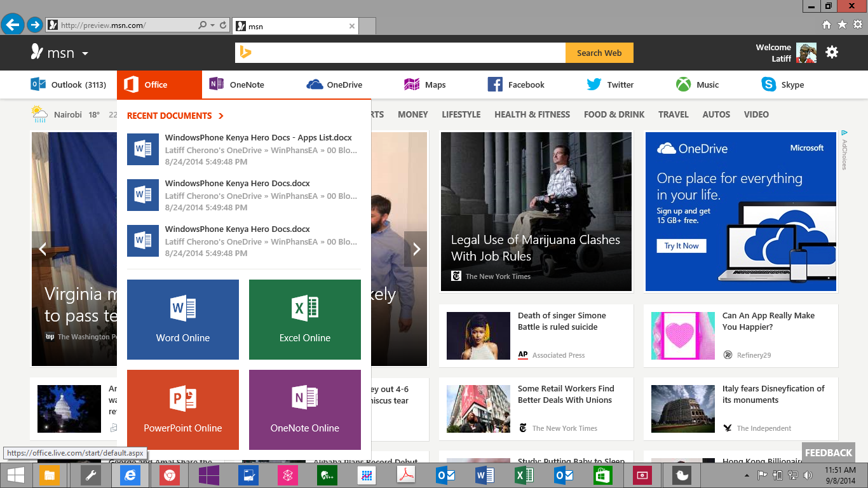This screenshot has width=868, height=488.
Task: Open OneDrive from MSN nav bar
Action: tap(334, 85)
